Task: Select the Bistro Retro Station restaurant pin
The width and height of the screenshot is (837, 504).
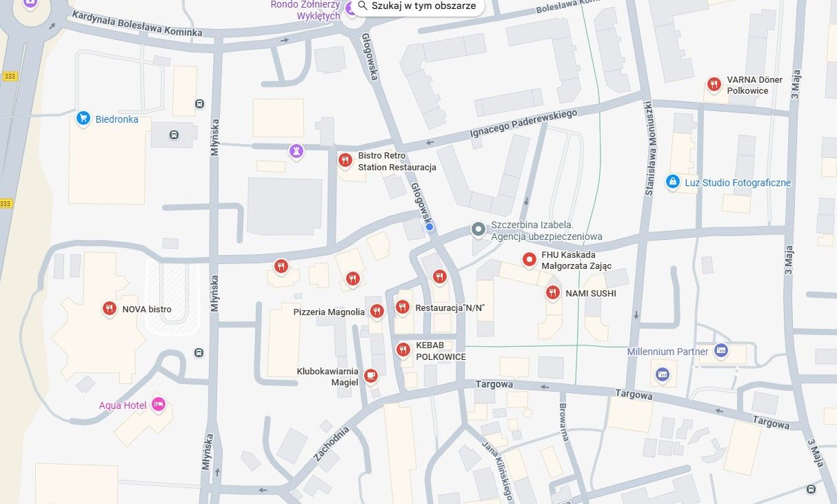Action: pos(345,161)
